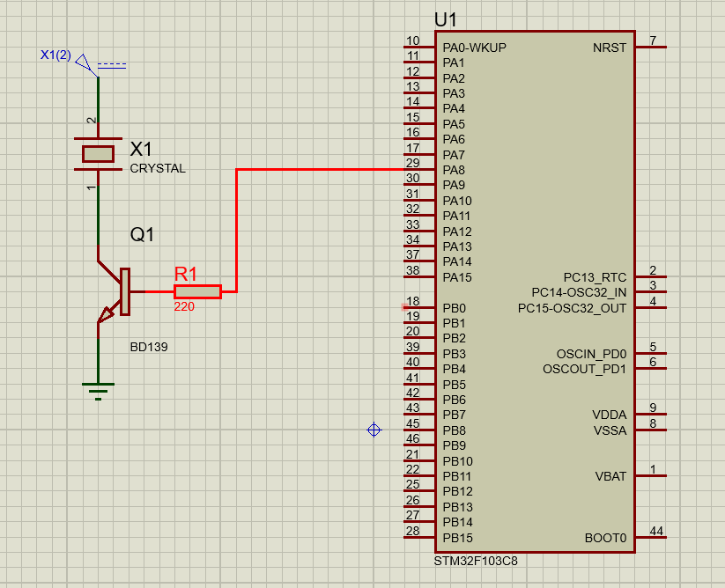Viewport: 725px width, 588px height.
Task: Click the PB3 pin 39 line
Action: [x=420, y=353]
